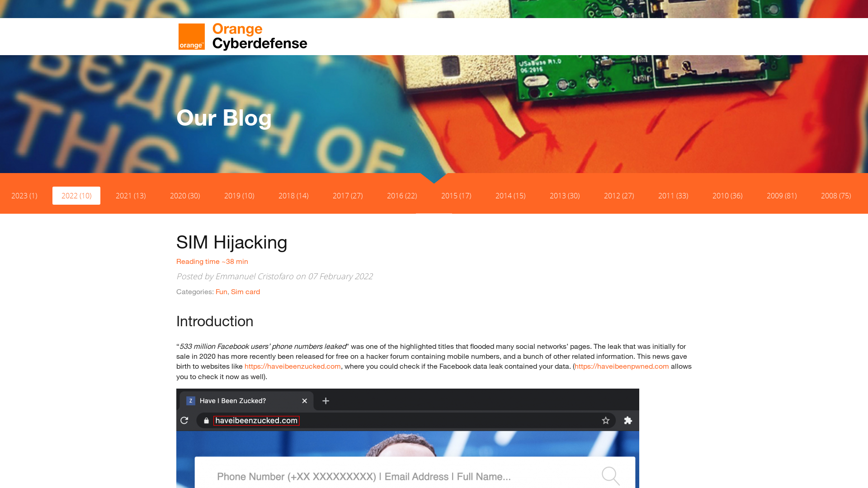Open the 2012 (27) blog archive
This screenshot has height=488, width=868.
(x=619, y=196)
